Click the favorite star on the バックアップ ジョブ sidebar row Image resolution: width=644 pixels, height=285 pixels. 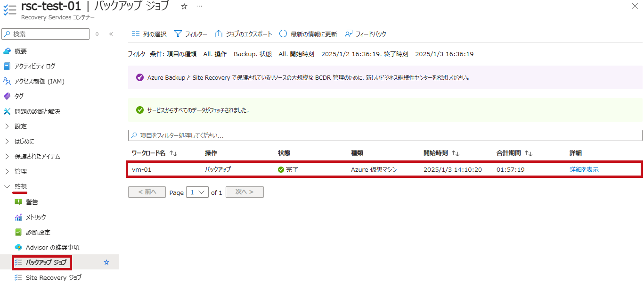(106, 262)
